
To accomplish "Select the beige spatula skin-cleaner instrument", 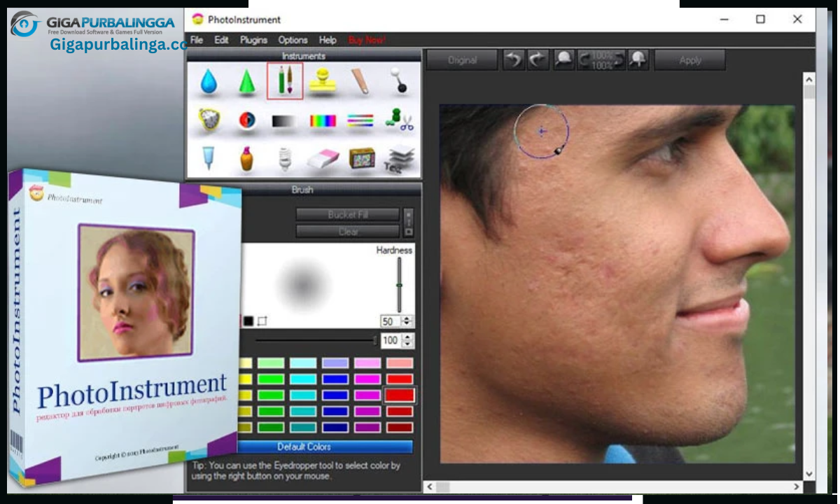I will pyautogui.click(x=360, y=81).
